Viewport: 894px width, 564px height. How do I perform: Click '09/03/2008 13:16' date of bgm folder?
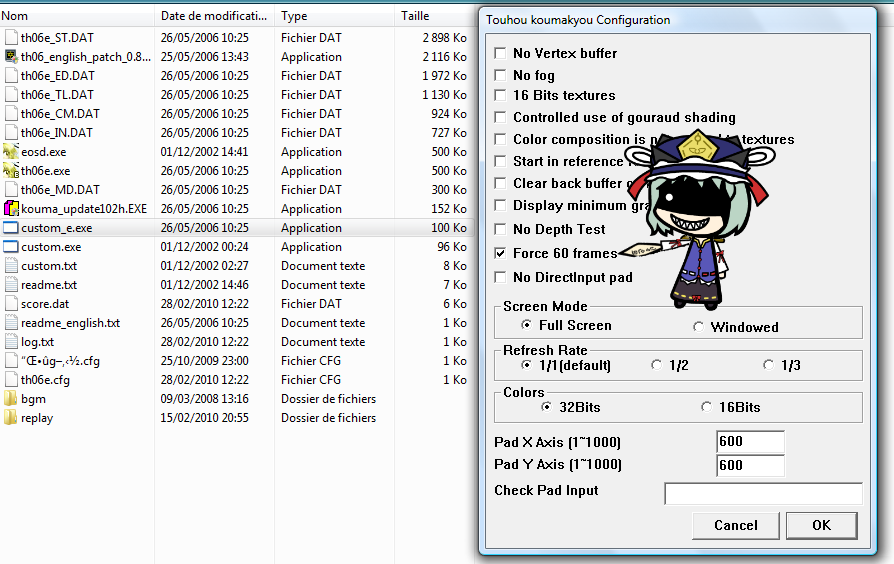click(x=205, y=399)
